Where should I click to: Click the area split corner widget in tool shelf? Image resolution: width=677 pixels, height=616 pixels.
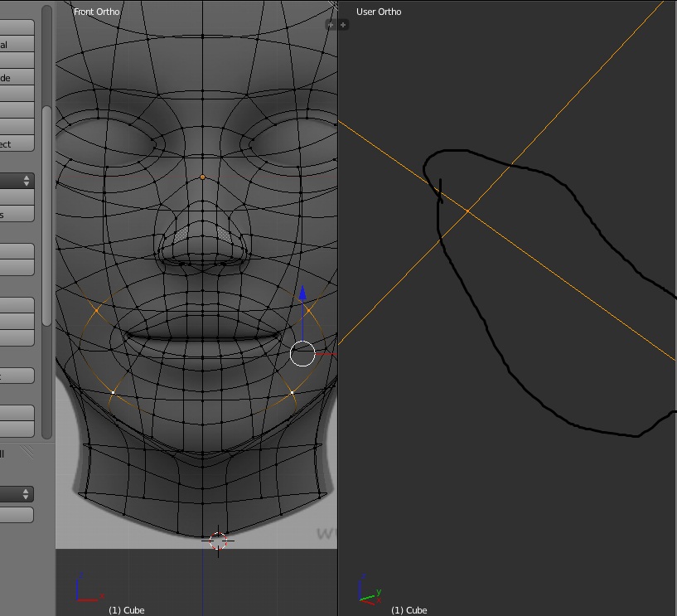(27, 452)
